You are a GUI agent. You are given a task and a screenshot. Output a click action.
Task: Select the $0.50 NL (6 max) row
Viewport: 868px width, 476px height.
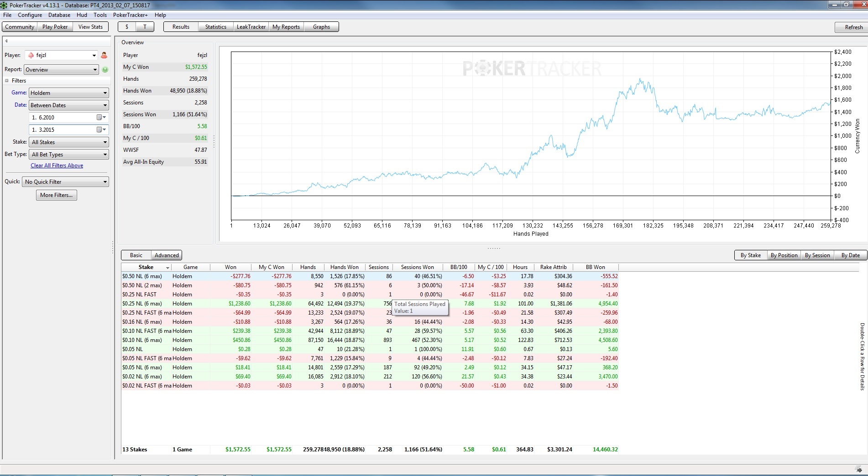click(370, 276)
